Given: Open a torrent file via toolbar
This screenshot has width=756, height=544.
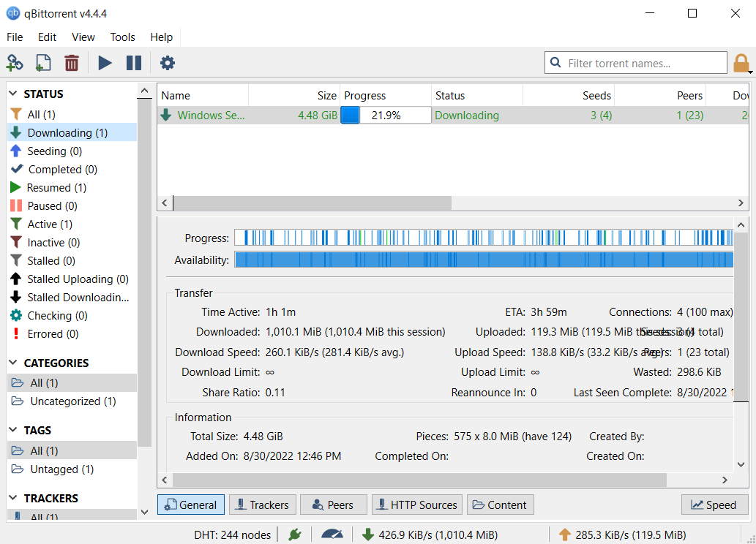Looking at the screenshot, I should pos(42,63).
